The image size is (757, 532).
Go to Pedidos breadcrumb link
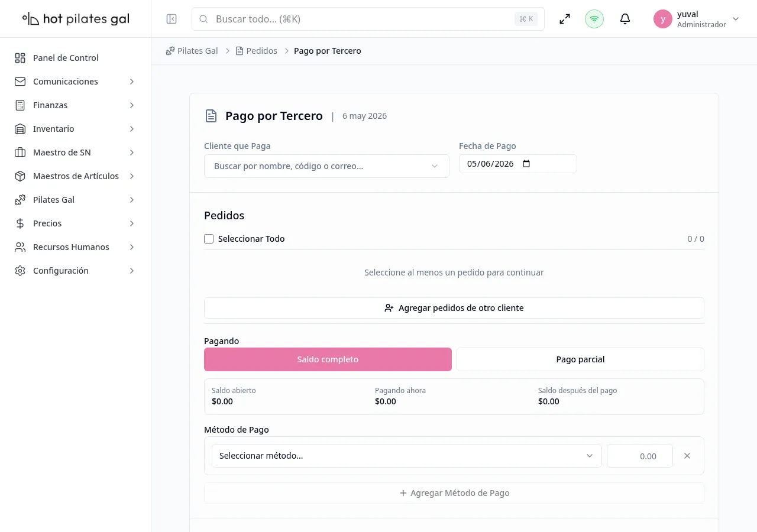point(257,51)
